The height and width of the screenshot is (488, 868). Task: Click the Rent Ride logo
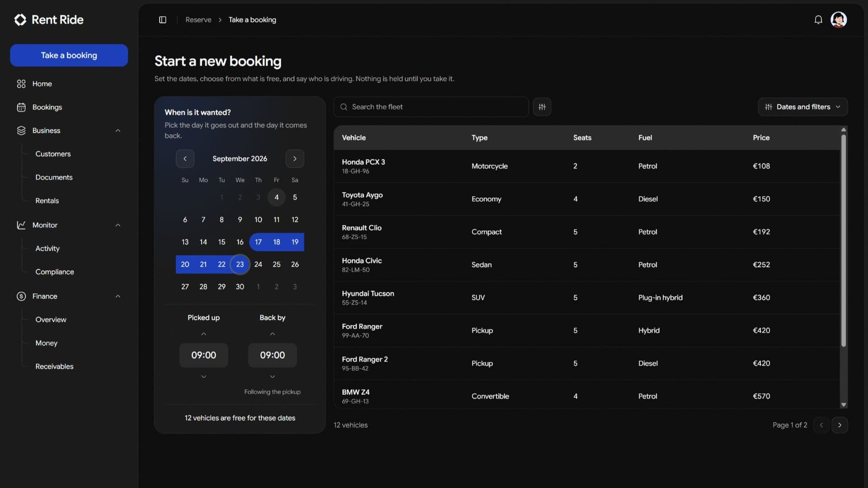[x=49, y=20]
